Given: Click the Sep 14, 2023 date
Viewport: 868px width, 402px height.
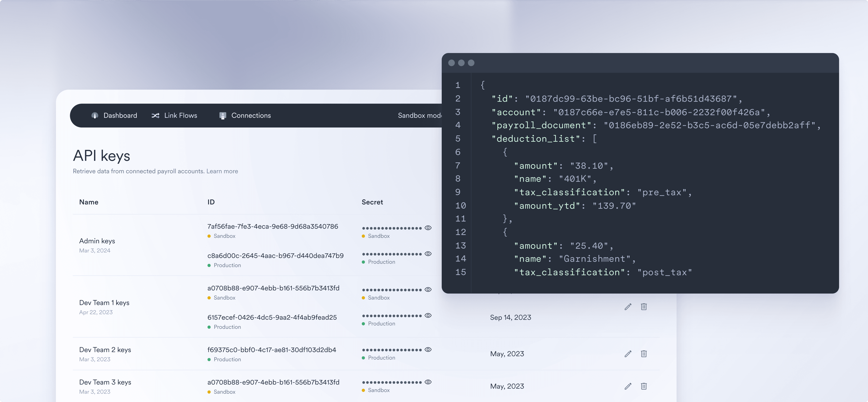Looking at the screenshot, I should (x=510, y=317).
